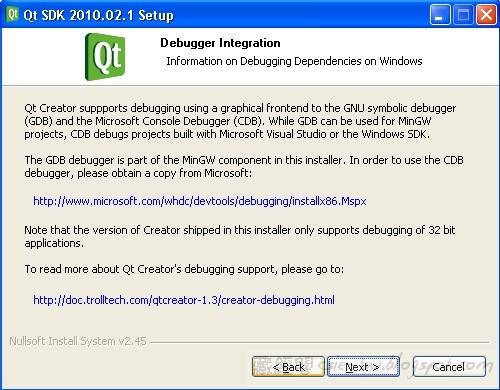The width and height of the screenshot is (500, 390).
Task: Click the Next button
Action: tap(363, 367)
